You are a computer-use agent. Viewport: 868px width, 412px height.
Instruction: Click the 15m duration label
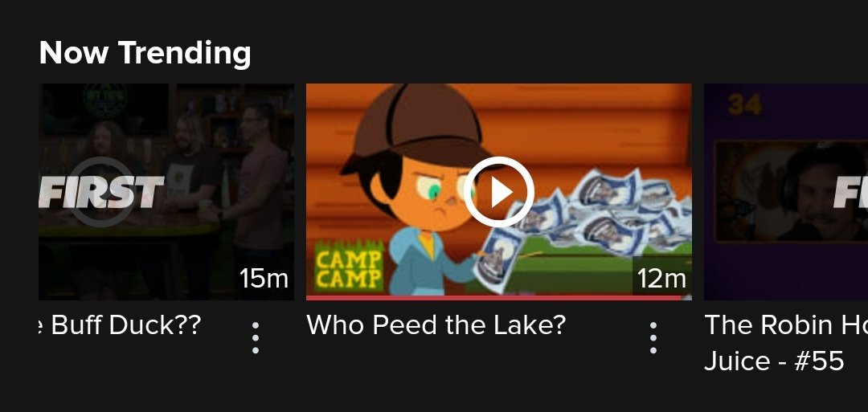pos(264,278)
